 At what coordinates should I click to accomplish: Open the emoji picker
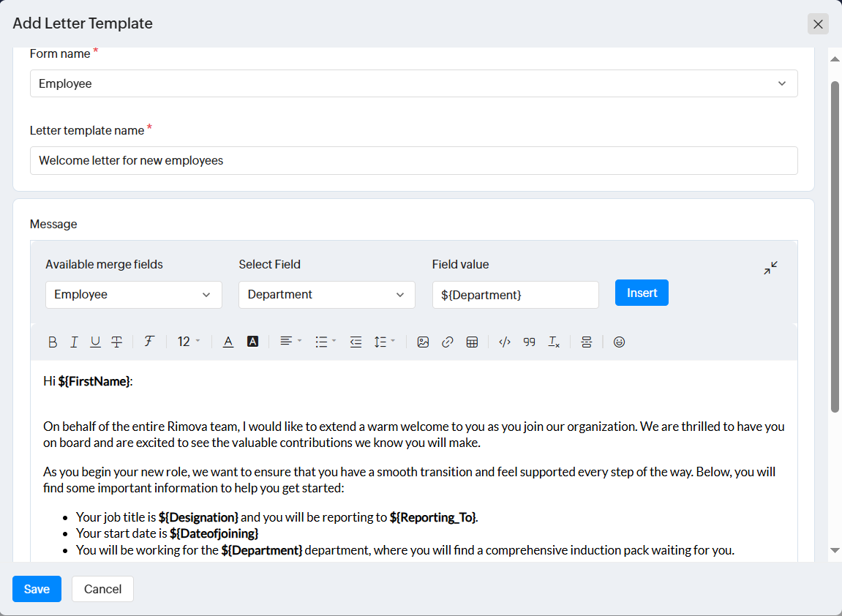(x=619, y=342)
